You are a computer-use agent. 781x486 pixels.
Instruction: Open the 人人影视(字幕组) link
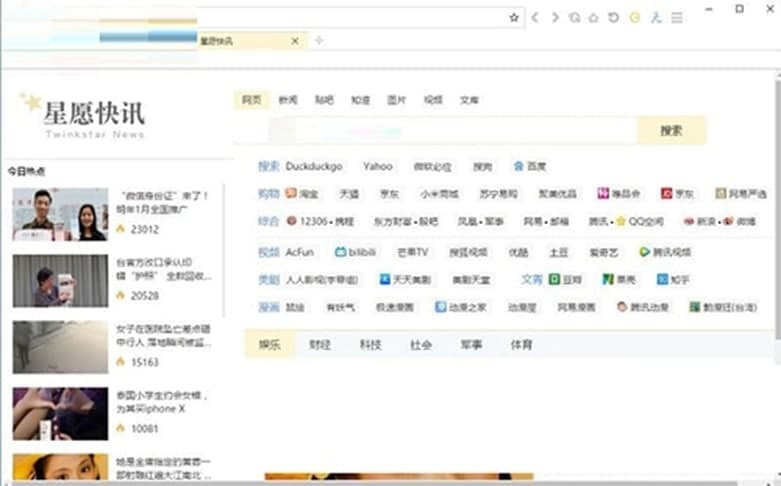click(x=322, y=279)
